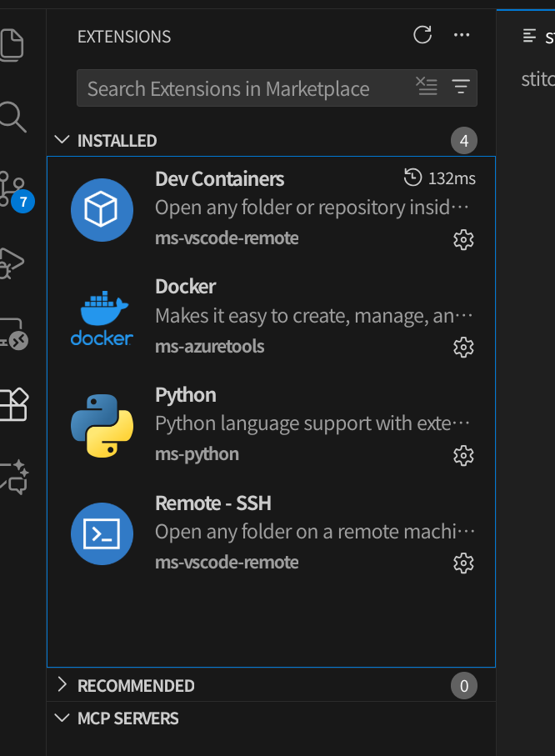Select the Docker extension title
This screenshot has height=756, width=555.
185,287
